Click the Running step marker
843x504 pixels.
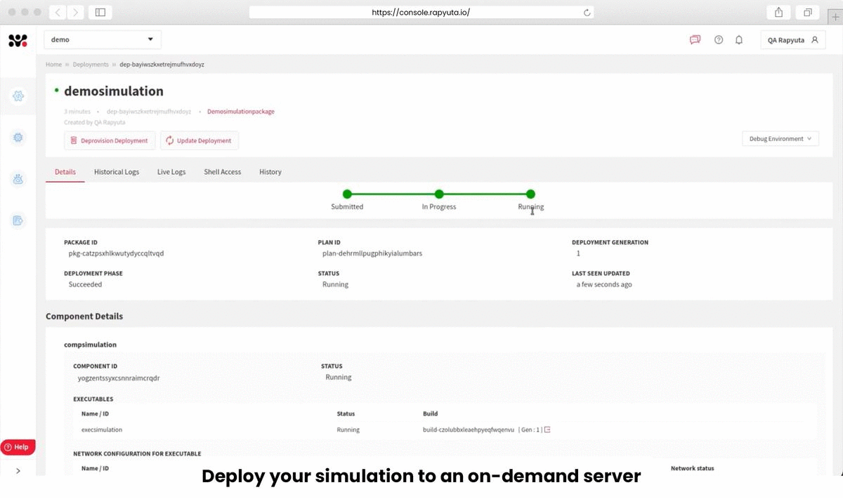(x=530, y=194)
